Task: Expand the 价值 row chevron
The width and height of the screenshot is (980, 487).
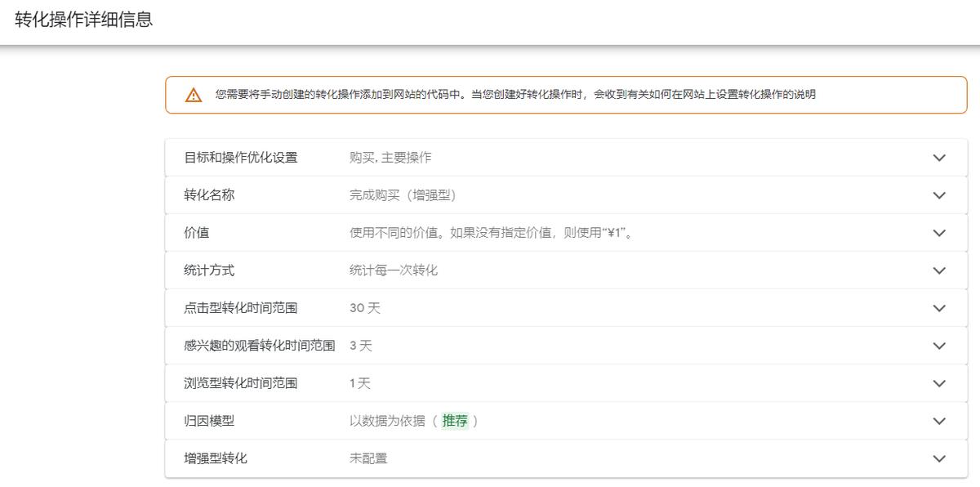Action: click(938, 233)
